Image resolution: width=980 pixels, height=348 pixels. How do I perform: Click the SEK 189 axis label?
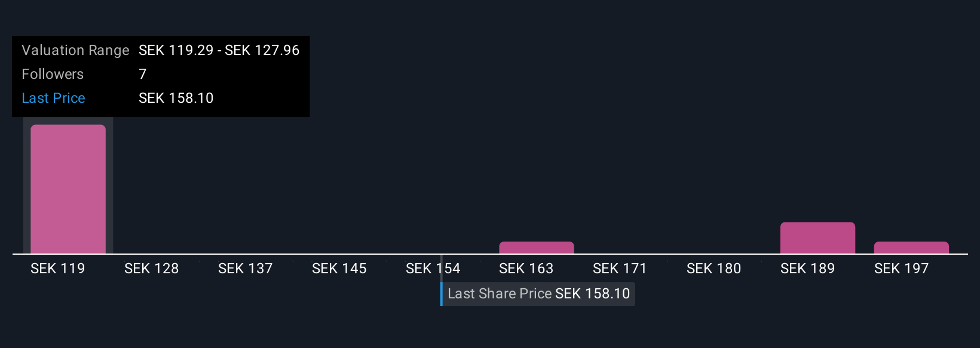point(808,268)
